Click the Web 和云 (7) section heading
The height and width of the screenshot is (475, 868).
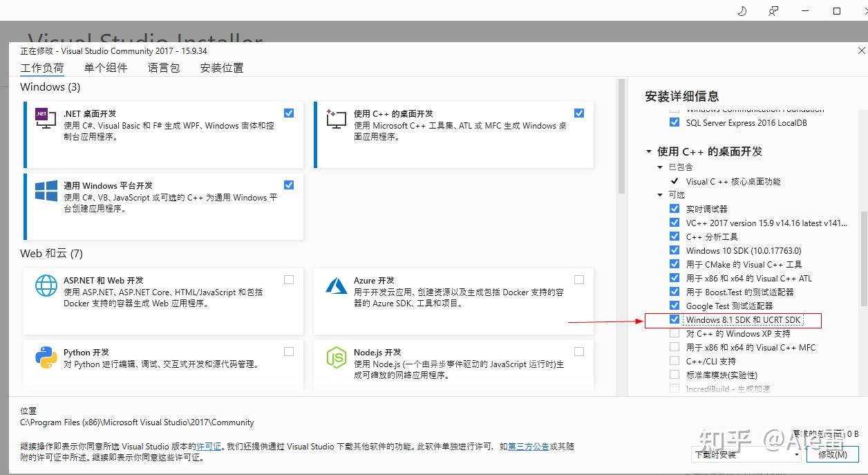click(51, 254)
